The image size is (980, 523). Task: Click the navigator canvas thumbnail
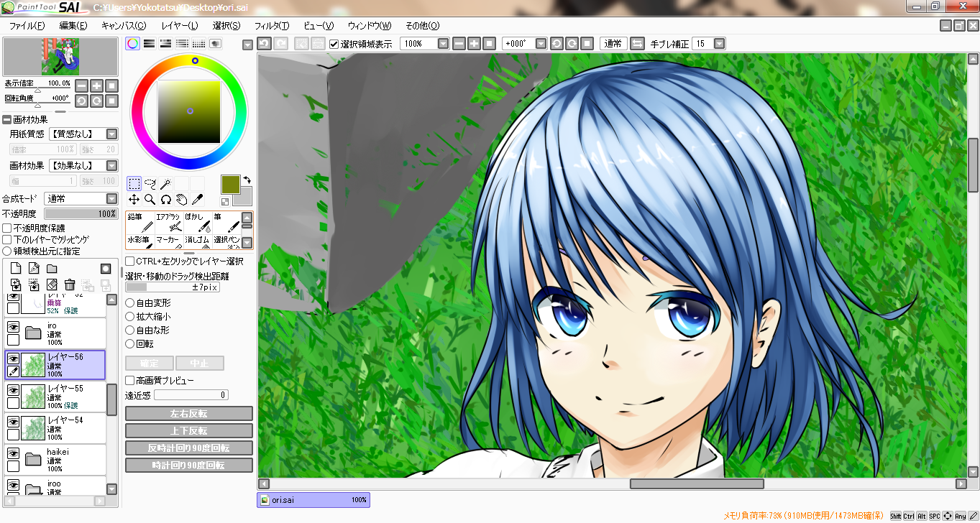click(x=60, y=57)
